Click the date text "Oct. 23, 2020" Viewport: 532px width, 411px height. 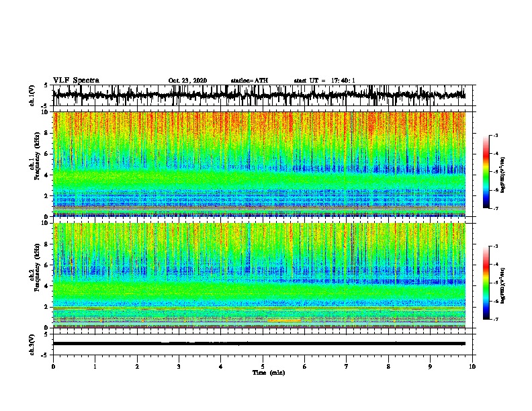pos(187,81)
